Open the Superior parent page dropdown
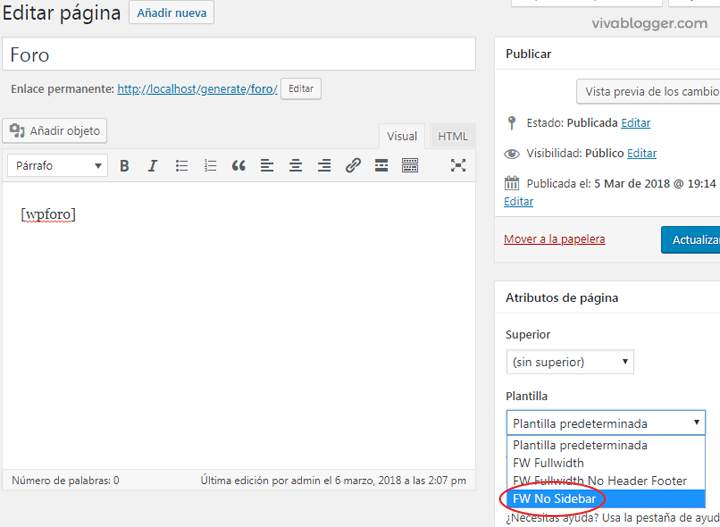Viewport: 720px width, 527px height. click(569, 362)
